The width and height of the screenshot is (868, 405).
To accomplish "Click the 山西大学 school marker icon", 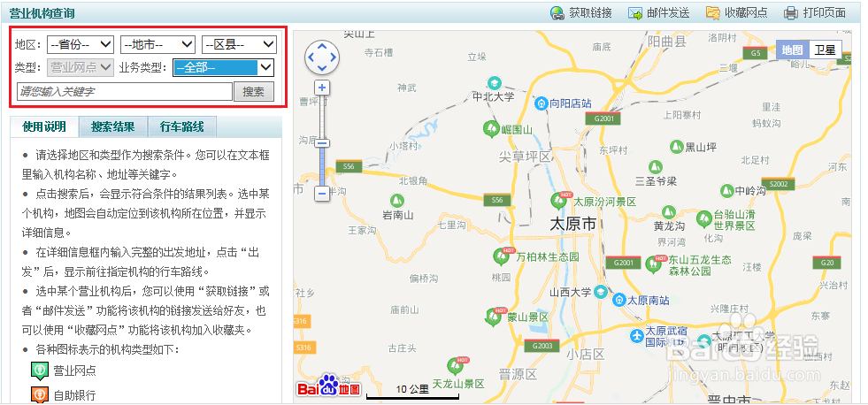I will click(601, 292).
